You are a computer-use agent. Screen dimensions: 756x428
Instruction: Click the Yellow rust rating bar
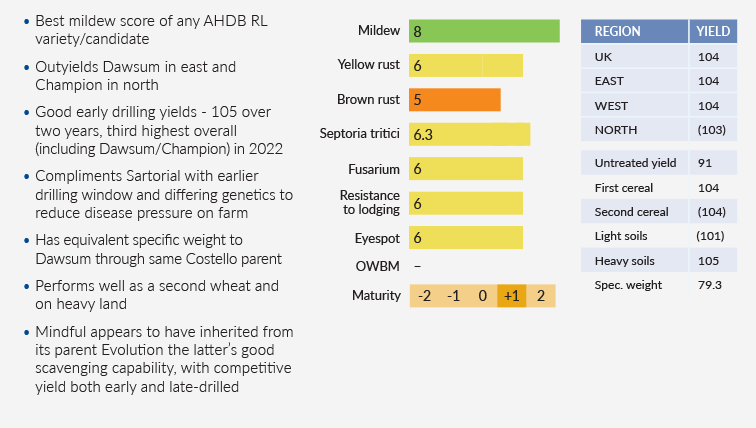click(x=466, y=66)
